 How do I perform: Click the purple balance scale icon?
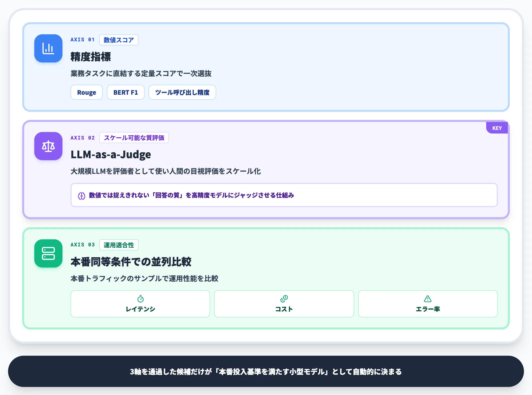click(48, 146)
